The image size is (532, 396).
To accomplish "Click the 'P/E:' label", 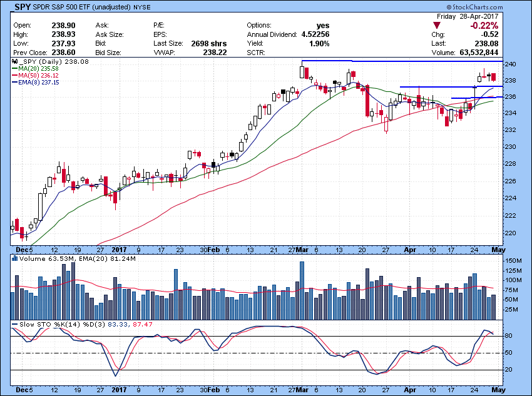I will tap(159, 26).
